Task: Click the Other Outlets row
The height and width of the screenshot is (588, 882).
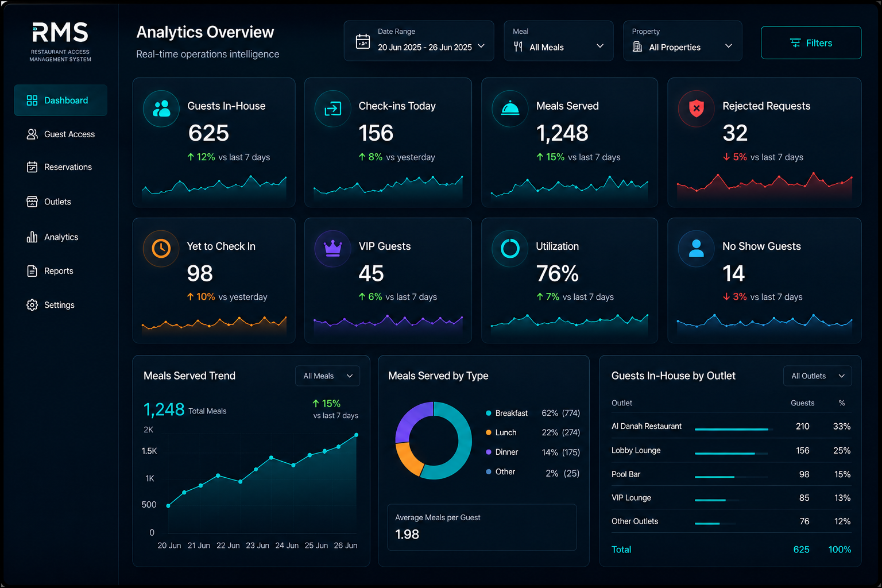Action: coord(731,521)
